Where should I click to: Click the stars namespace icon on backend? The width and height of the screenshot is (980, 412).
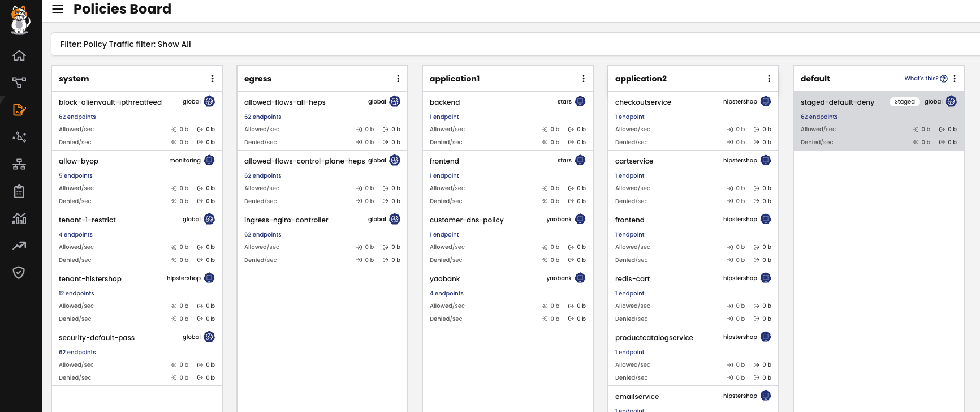coord(580,101)
